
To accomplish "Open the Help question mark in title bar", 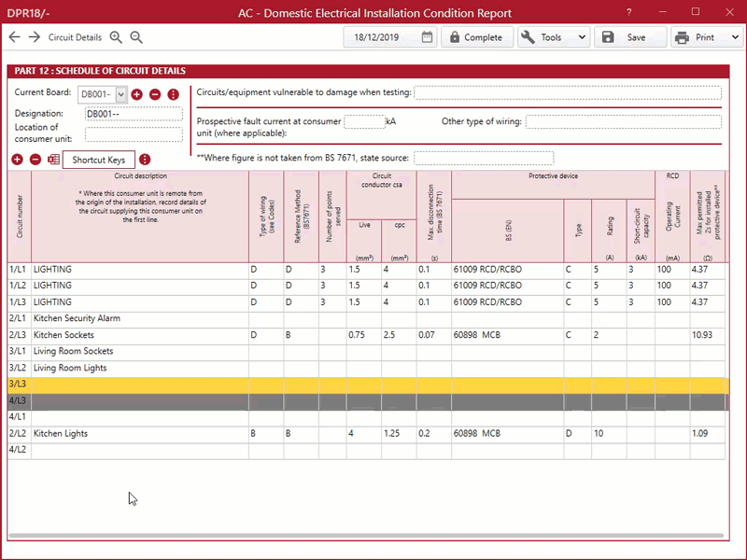I will (x=628, y=12).
